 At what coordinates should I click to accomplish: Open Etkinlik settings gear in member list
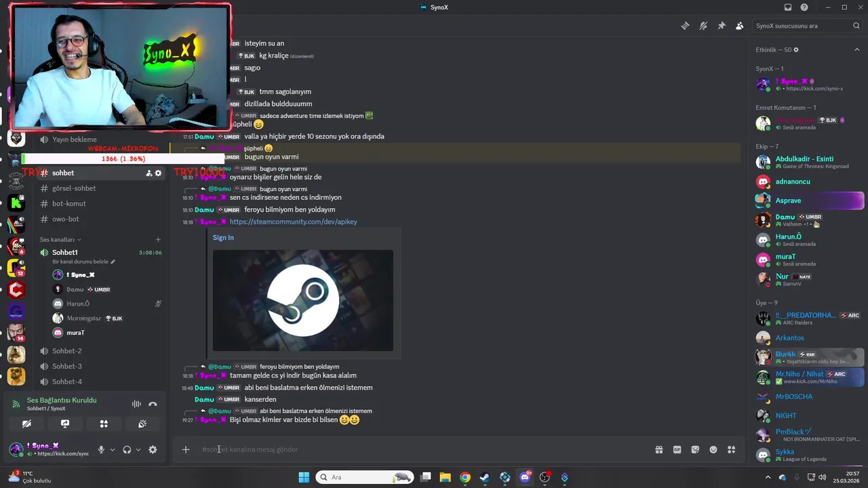click(796, 50)
